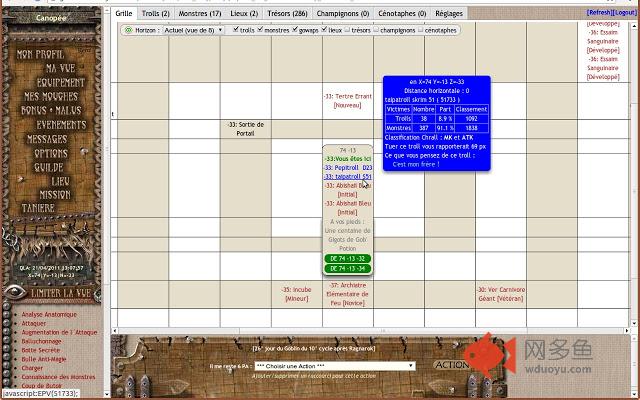Open Options in the side menu

(51, 153)
